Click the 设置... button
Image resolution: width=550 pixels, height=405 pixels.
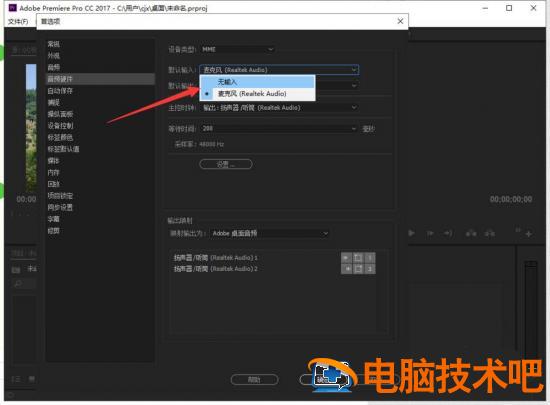226,164
